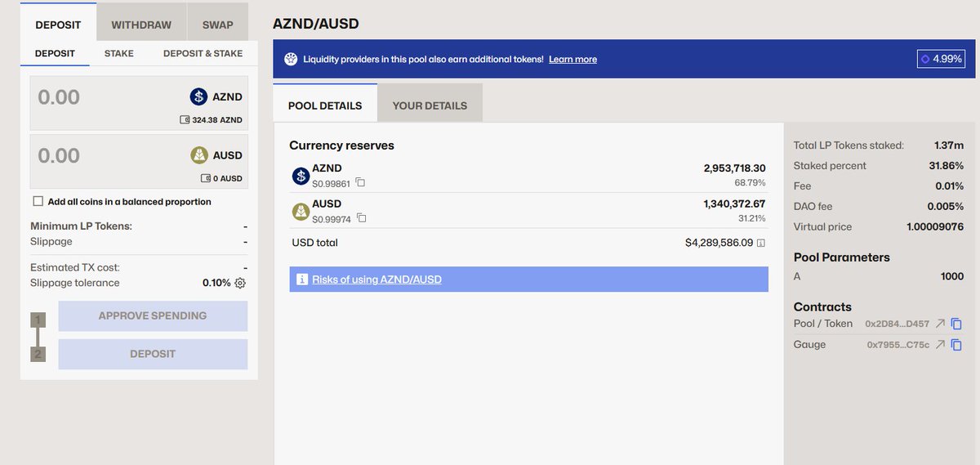Click the Gauge address 0x7955...C75c

[x=898, y=346]
